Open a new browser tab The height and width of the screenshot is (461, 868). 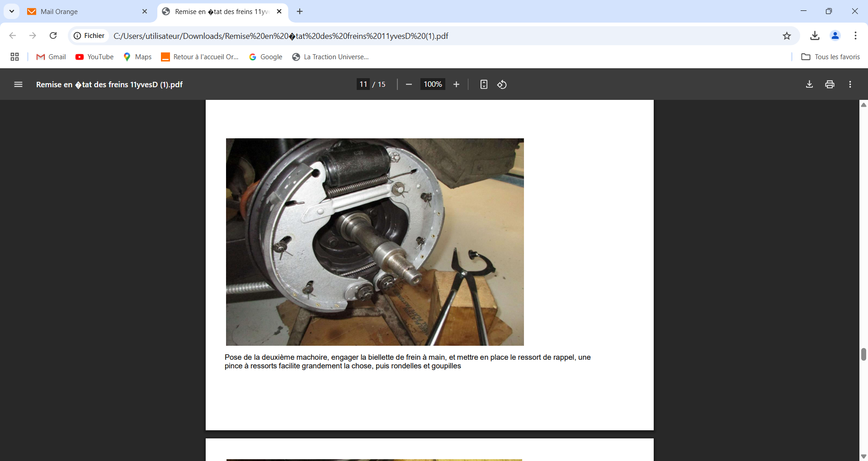click(x=300, y=12)
